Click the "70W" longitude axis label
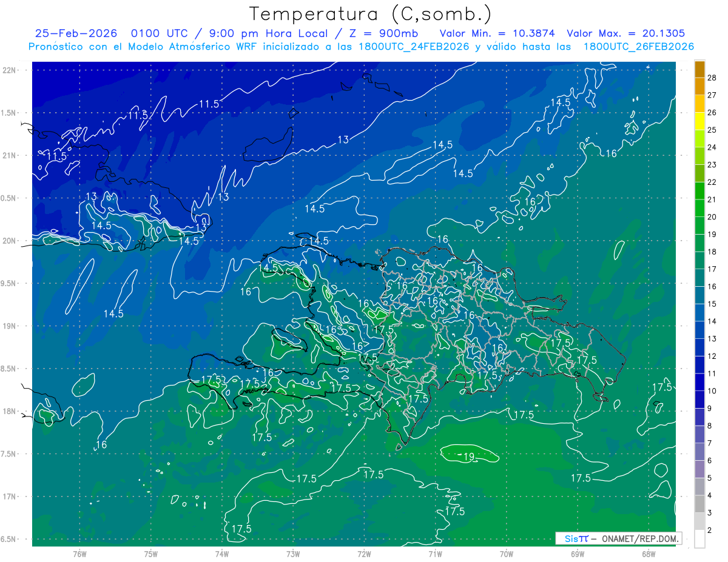The width and height of the screenshot is (728, 562). coord(507,554)
